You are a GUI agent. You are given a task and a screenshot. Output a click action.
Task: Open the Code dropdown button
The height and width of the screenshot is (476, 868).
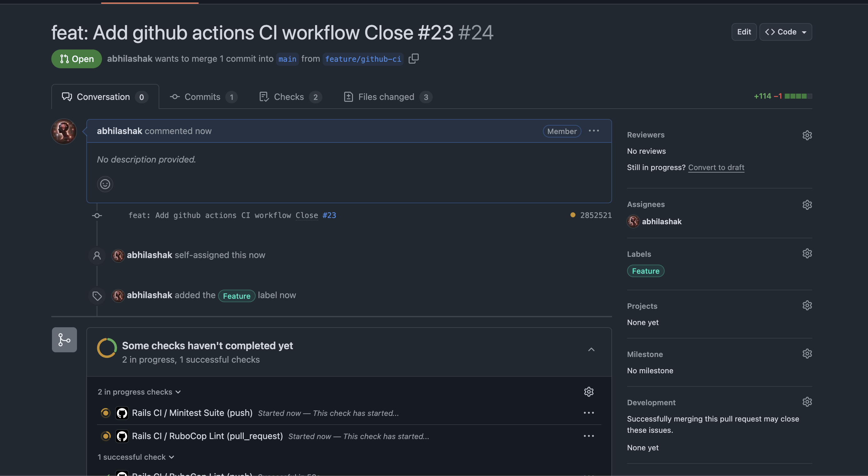pos(785,32)
